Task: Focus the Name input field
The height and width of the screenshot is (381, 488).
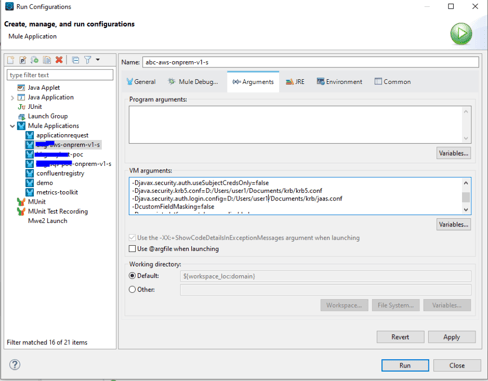Action: 310,62
